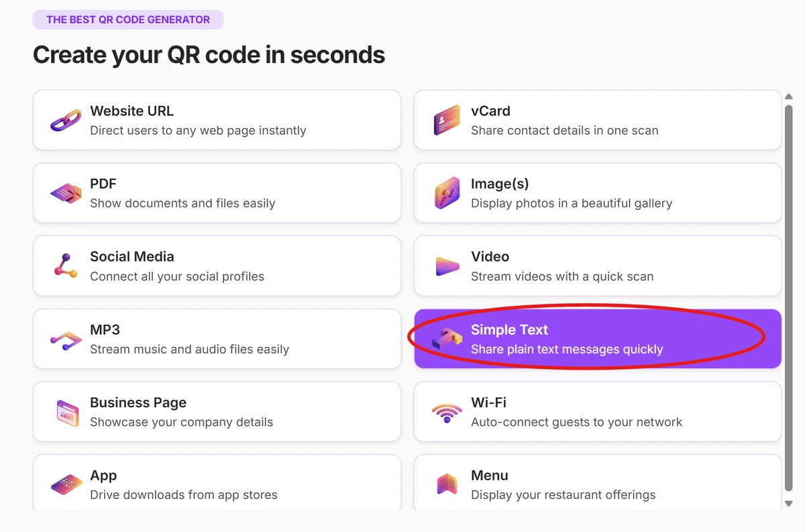Open the Website URL QR generator
This screenshot has height=532, width=805.
click(x=217, y=119)
